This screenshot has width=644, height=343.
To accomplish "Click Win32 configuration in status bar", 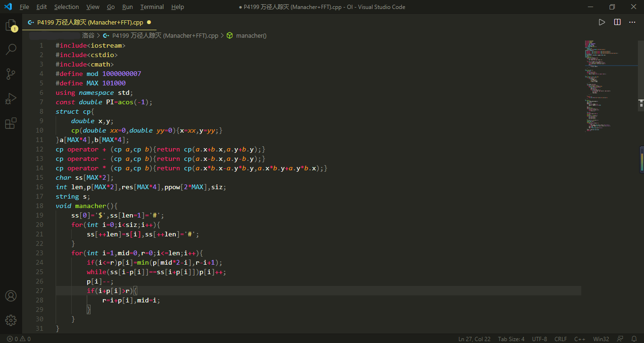I will coord(601,339).
